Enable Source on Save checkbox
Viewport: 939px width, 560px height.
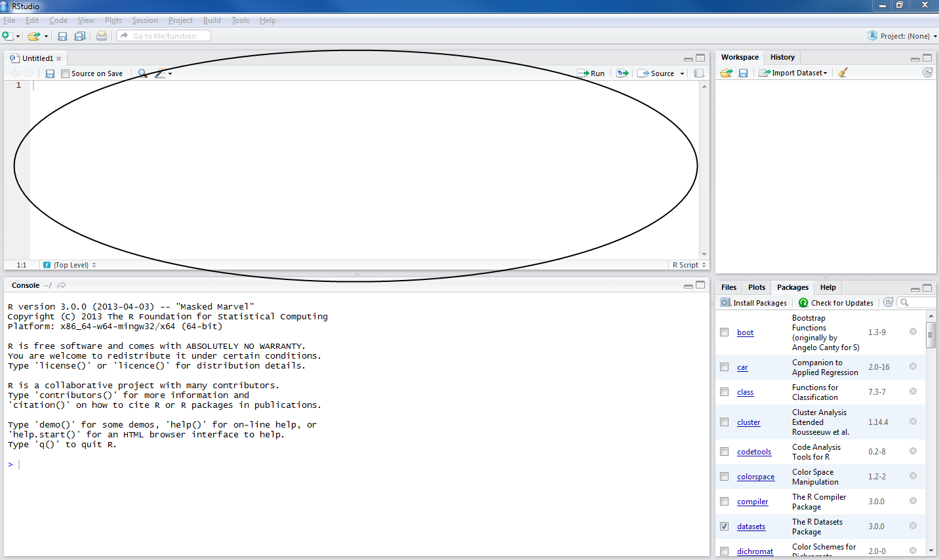coord(65,73)
